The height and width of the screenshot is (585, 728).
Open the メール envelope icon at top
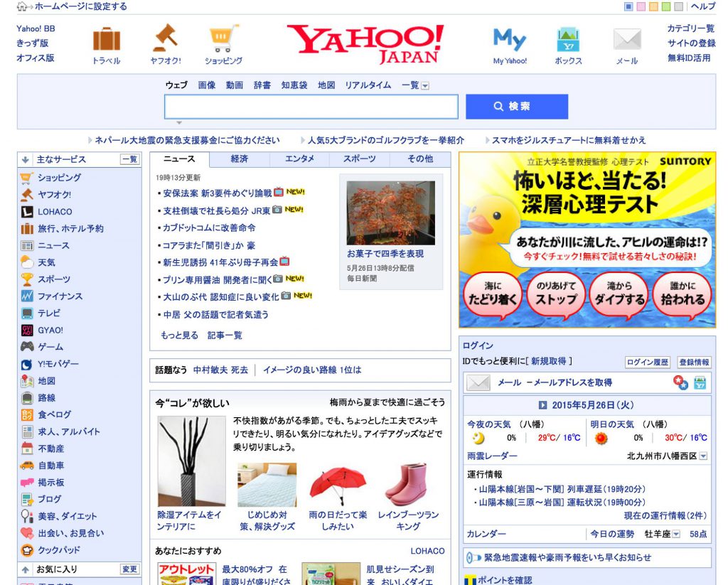tap(627, 40)
